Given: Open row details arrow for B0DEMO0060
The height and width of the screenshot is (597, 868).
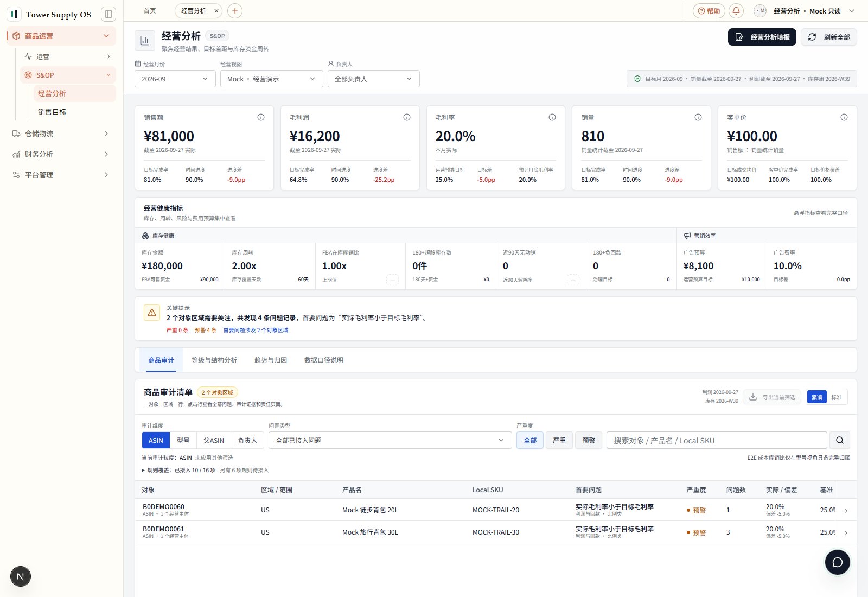Looking at the screenshot, I should point(846,510).
